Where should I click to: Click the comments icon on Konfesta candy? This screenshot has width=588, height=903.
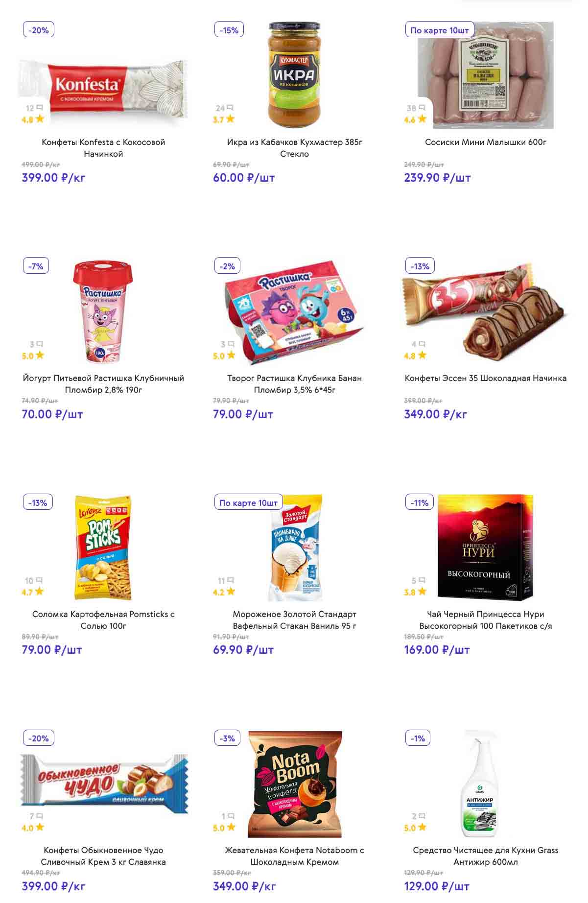click(40, 108)
